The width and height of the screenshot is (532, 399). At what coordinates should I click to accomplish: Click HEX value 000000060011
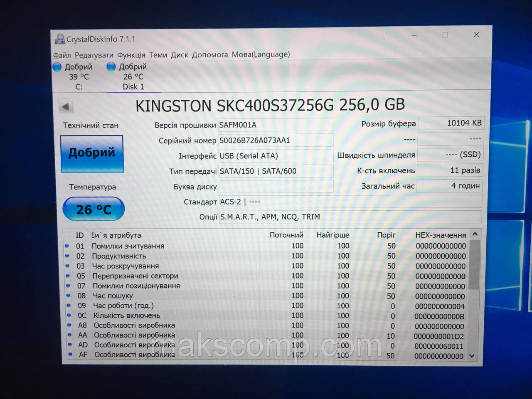pyautogui.click(x=439, y=346)
